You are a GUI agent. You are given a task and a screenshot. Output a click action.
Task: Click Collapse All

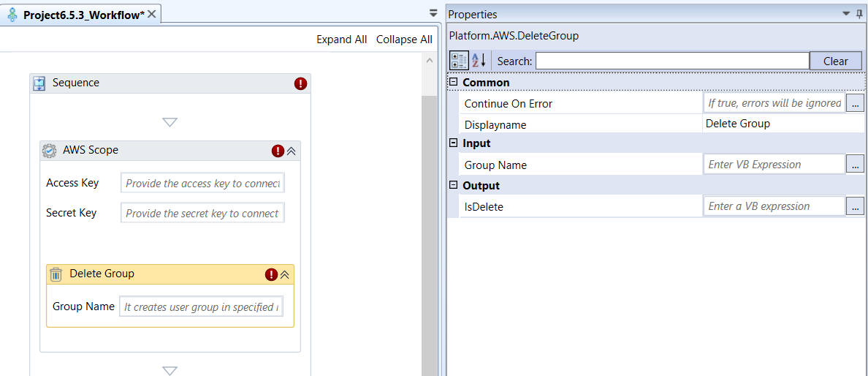pos(404,40)
